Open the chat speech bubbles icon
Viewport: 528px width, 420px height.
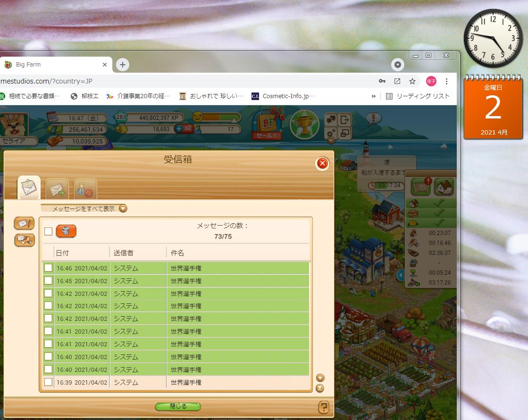point(331,119)
